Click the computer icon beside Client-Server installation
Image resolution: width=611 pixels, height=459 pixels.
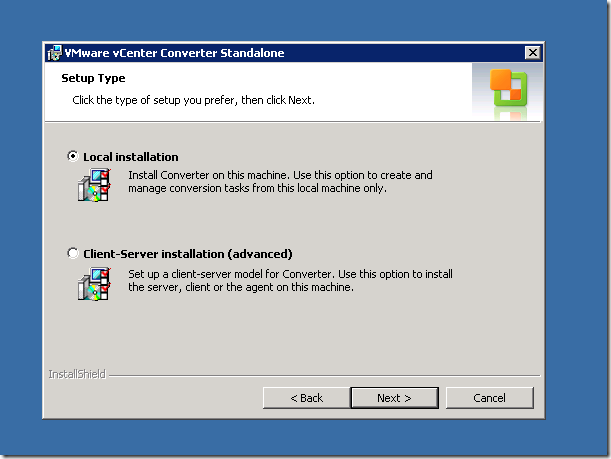point(92,284)
